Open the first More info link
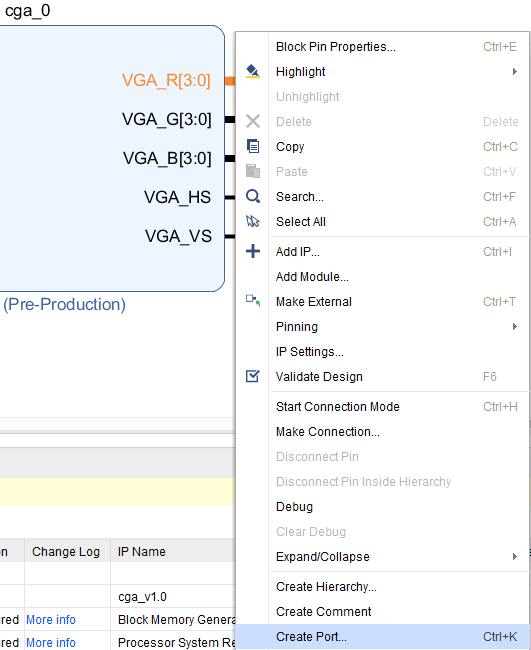 51,620
